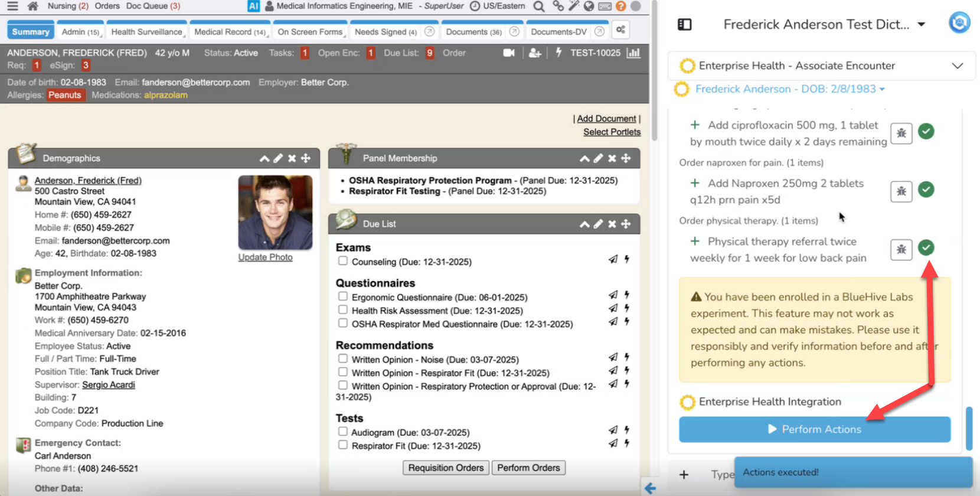Click the home icon in top bar
The width and height of the screenshot is (980, 496).
[33, 6]
